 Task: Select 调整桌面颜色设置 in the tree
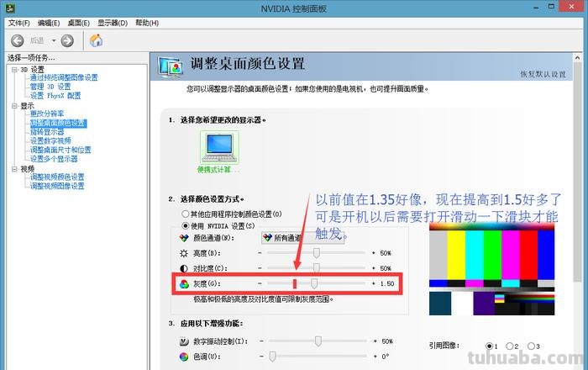[x=59, y=123]
